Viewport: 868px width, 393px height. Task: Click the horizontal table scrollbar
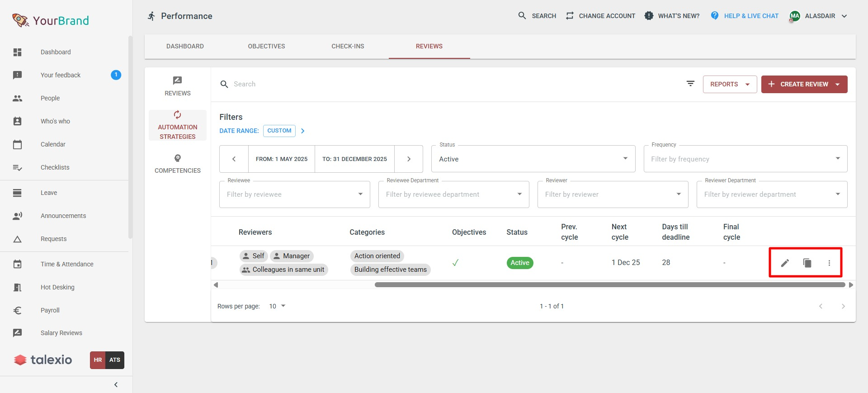click(x=609, y=285)
